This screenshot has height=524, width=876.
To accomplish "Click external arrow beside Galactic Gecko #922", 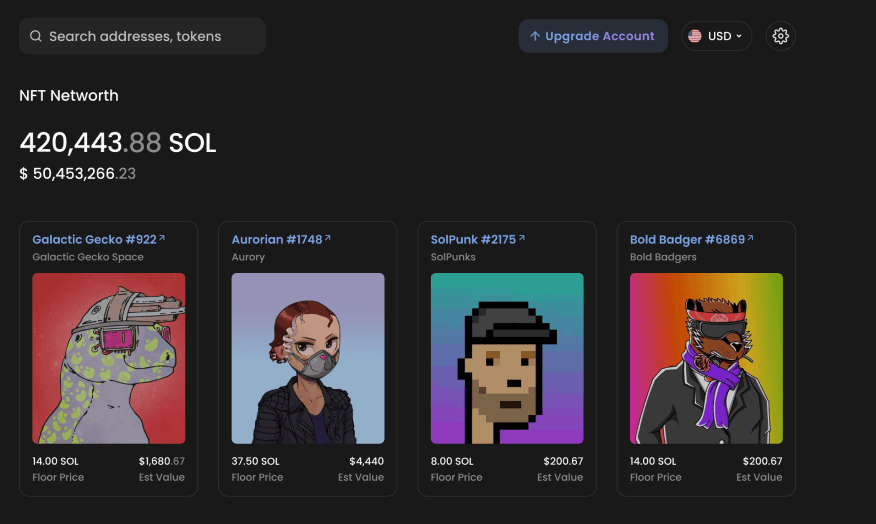I will 162,237.
